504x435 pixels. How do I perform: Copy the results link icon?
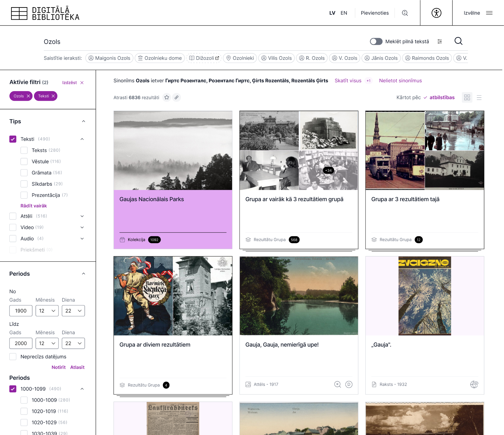[176, 98]
